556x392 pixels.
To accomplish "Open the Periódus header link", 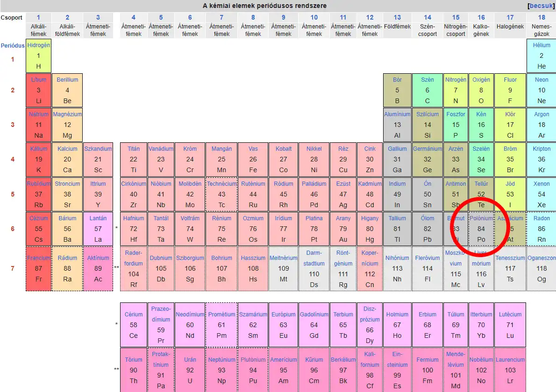I will pyautogui.click(x=13, y=45).
